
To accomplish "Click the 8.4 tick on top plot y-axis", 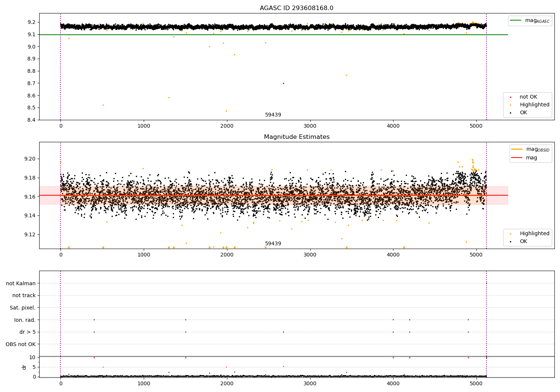I will 32,120.
